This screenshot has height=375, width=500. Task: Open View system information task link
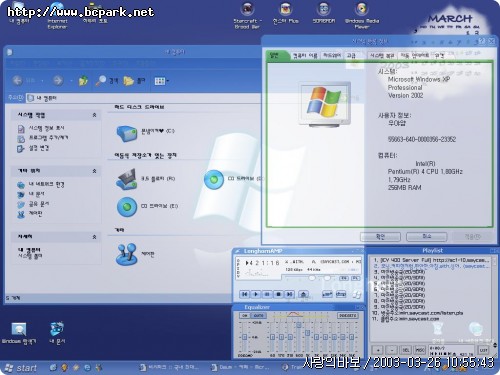coord(41,128)
